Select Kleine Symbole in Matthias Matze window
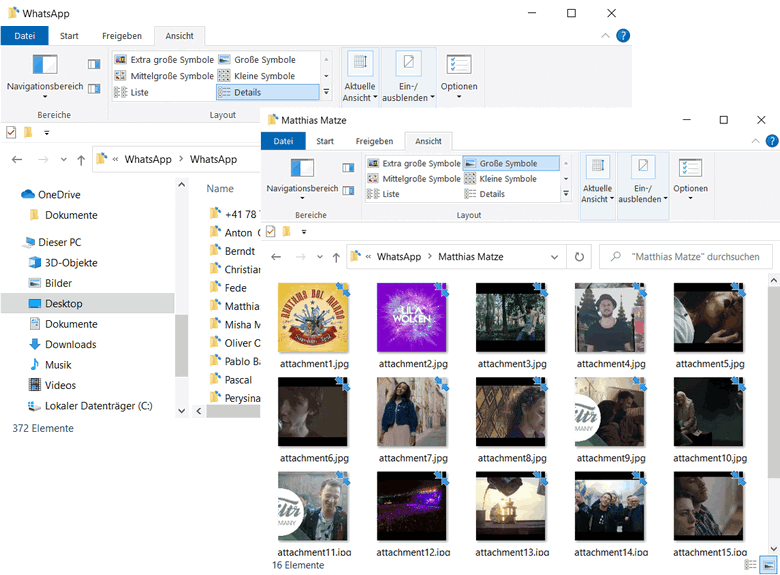Image resolution: width=780 pixels, height=575 pixels. (501, 179)
